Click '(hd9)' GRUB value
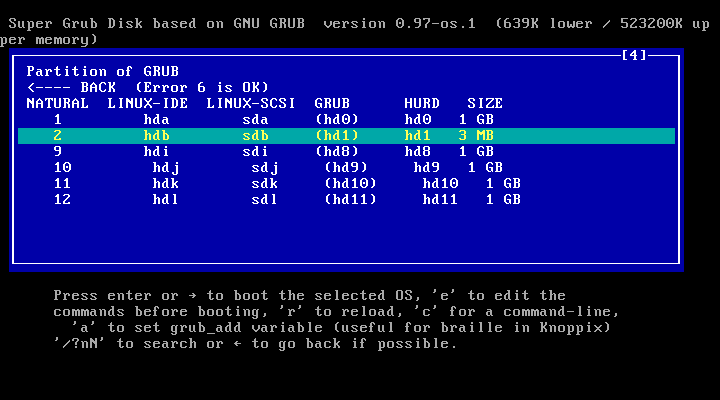The width and height of the screenshot is (720, 400). point(346,168)
